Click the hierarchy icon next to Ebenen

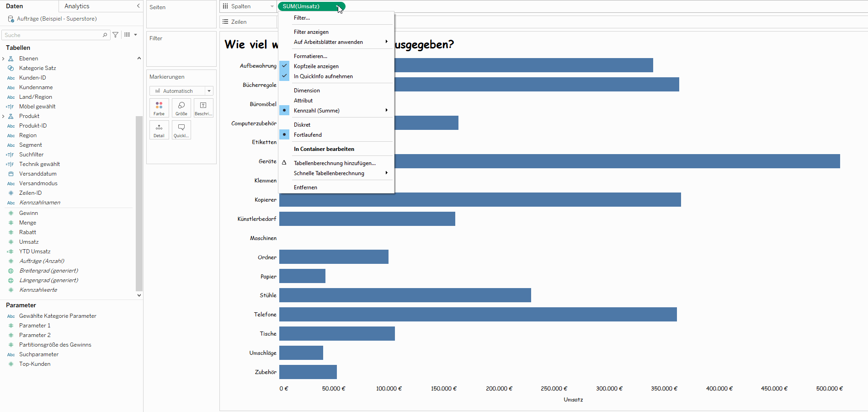(x=11, y=59)
